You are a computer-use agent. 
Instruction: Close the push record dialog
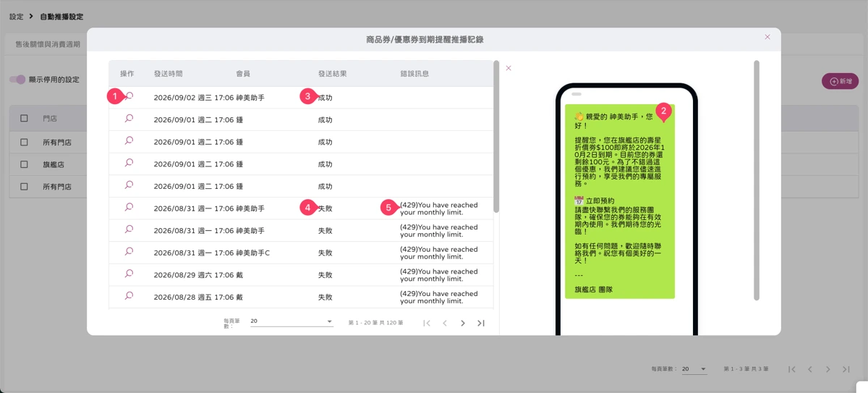click(x=767, y=37)
